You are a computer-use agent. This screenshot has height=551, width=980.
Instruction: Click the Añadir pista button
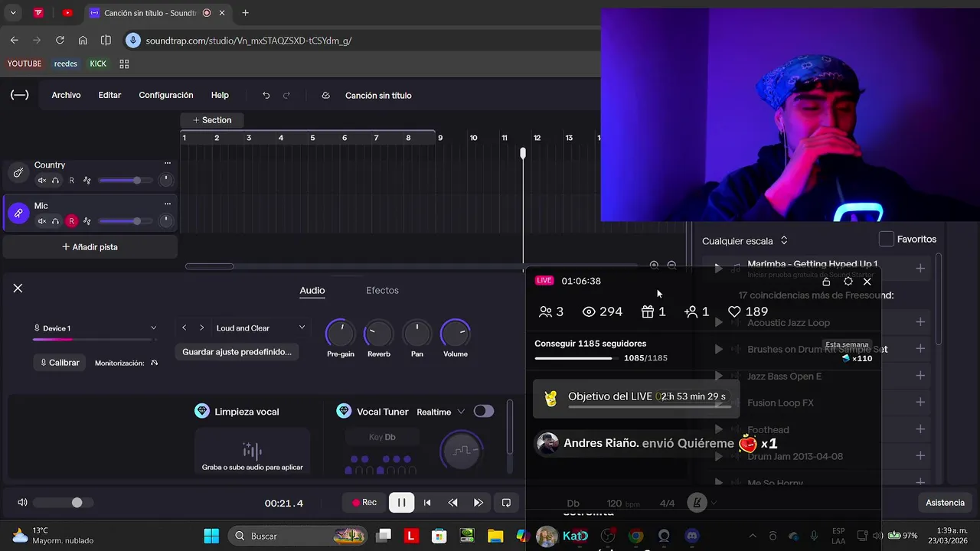(x=90, y=247)
